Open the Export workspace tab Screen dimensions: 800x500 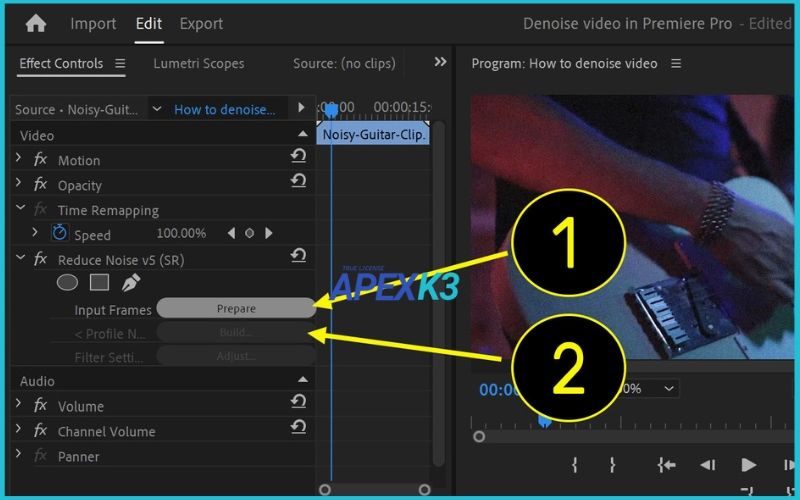click(x=201, y=23)
